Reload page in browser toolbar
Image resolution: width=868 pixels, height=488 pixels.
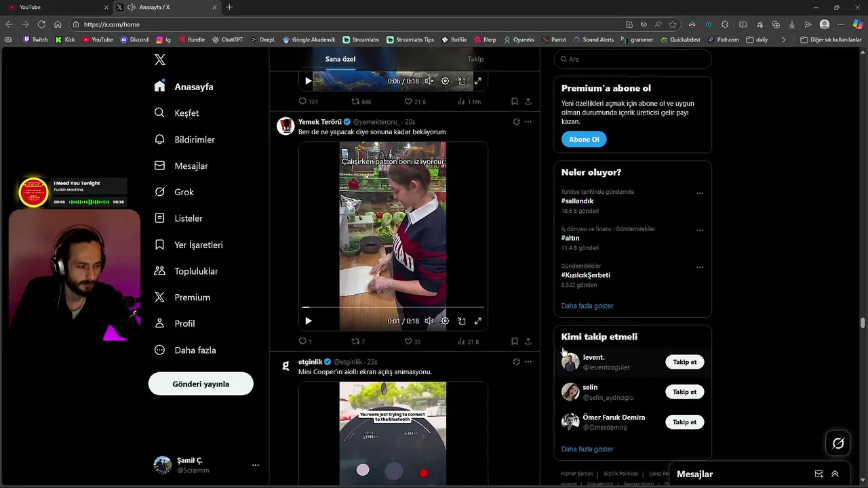click(x=41, y=24)
